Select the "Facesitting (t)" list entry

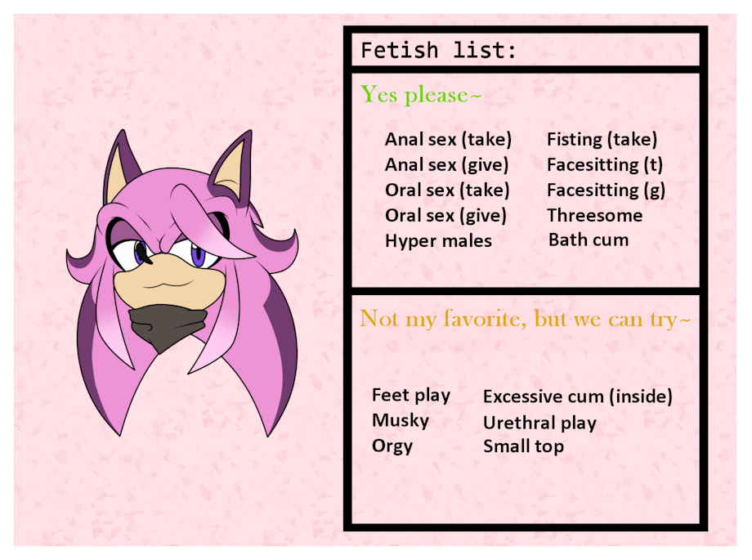pyautogui.click(x=605, y=165)
